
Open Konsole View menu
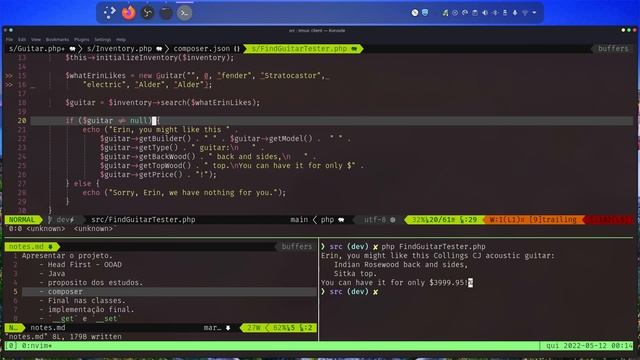pyautogui.click(x=36, y=40)
